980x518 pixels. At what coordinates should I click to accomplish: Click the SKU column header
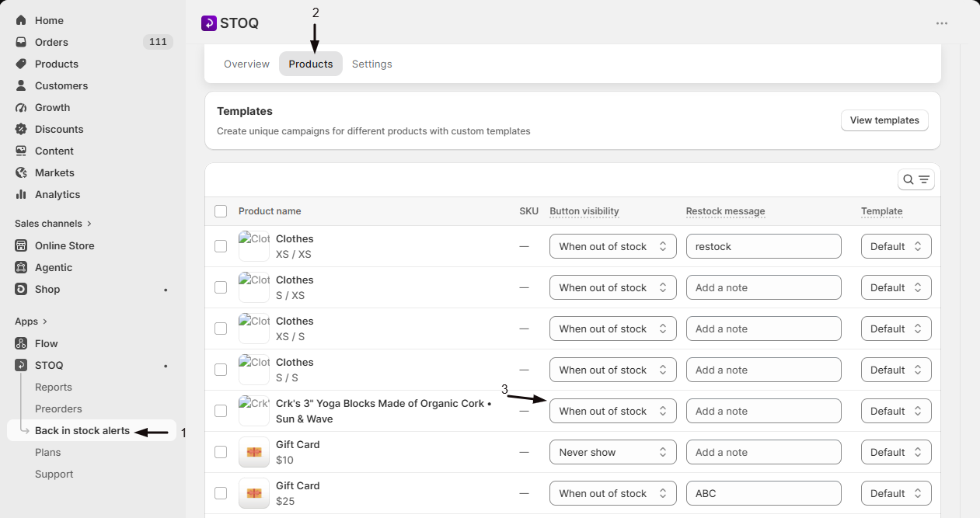528,211
